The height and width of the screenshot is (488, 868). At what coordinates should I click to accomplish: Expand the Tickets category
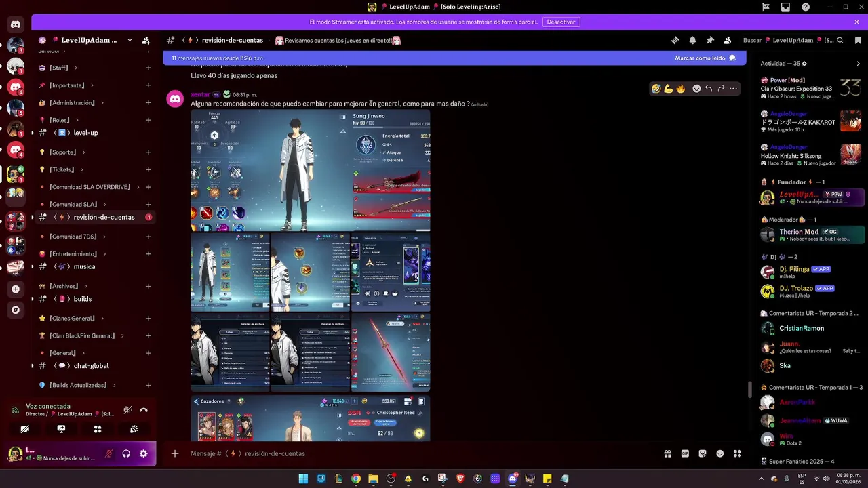(61, 170)
